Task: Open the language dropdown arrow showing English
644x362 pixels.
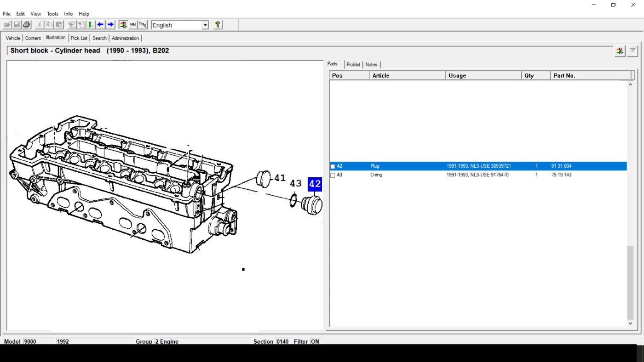Action: (x=205, y=25)
